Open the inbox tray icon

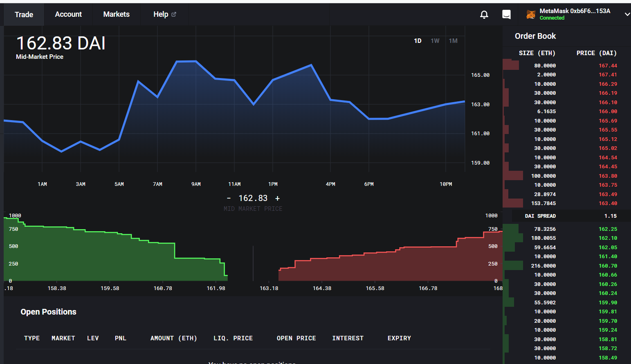click(x=506, y=15)
